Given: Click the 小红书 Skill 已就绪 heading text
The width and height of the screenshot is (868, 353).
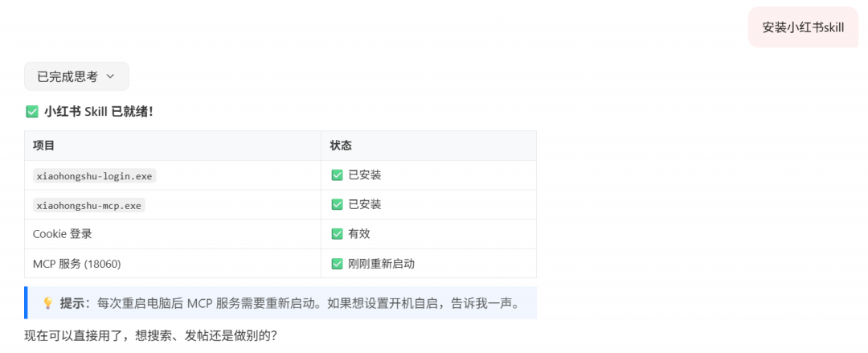Looking at the screenshot, I should click(x=98, y=112).
